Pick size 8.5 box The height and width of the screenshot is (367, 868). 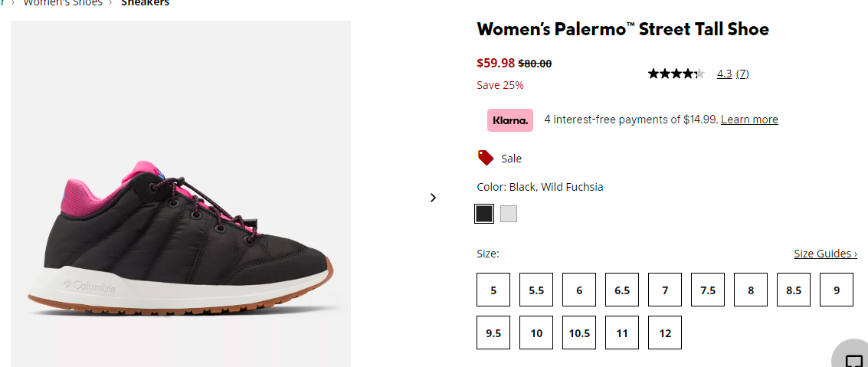coord(794,290)
